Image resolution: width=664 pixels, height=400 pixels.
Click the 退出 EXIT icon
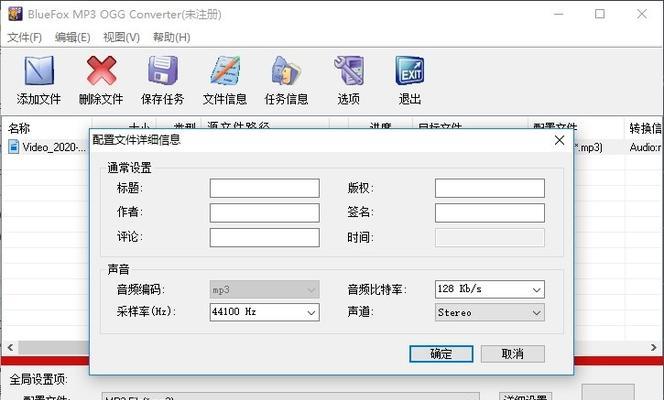pyautogui.click(x=409, y=71)
